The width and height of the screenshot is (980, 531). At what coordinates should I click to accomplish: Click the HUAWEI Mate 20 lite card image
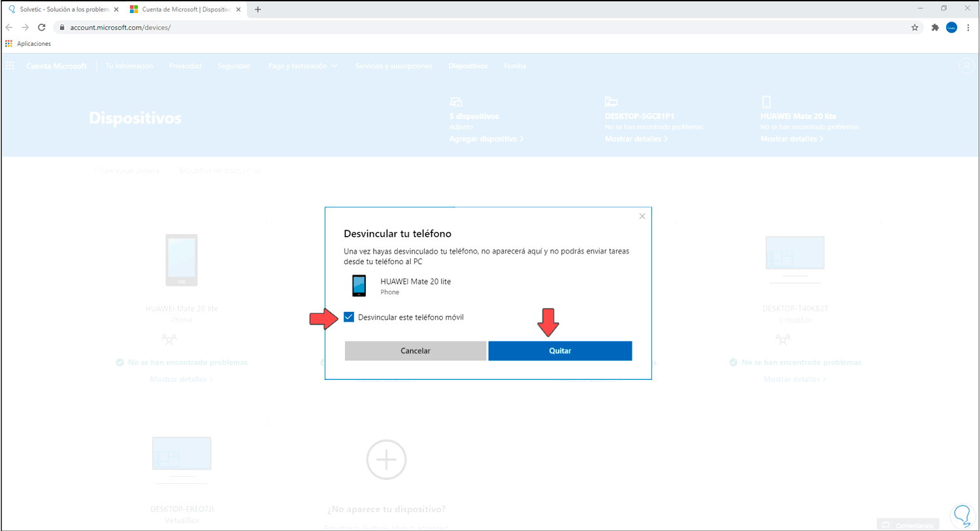point(181,260)
